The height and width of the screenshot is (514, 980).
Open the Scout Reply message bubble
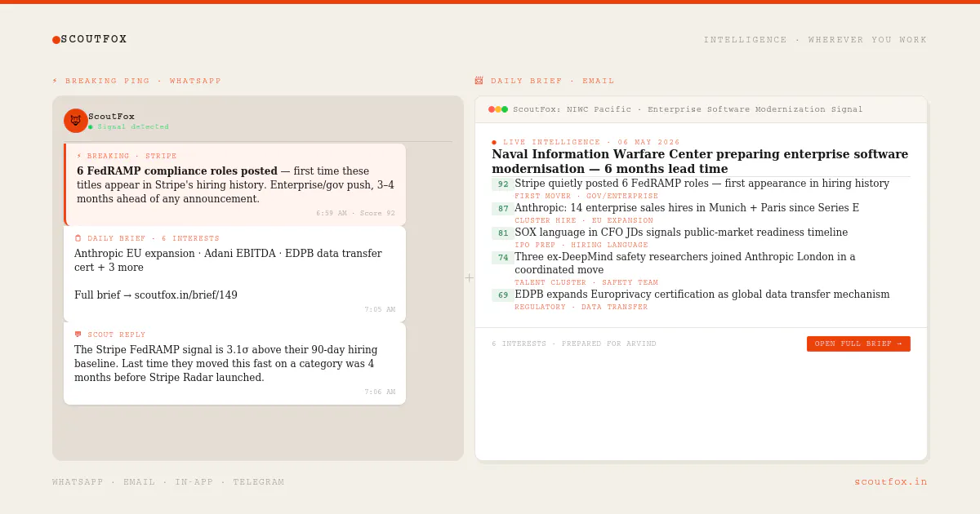[x=235, y=364]
